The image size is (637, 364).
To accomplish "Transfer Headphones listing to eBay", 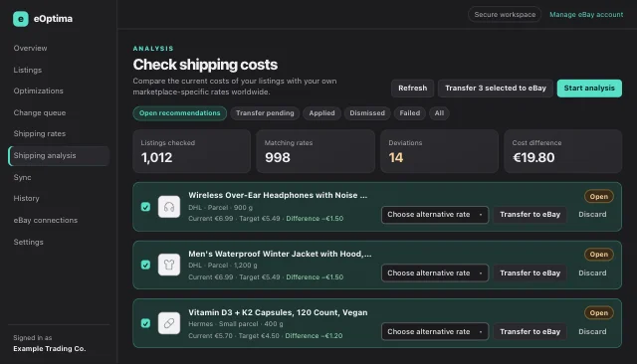I will point(530,215).
